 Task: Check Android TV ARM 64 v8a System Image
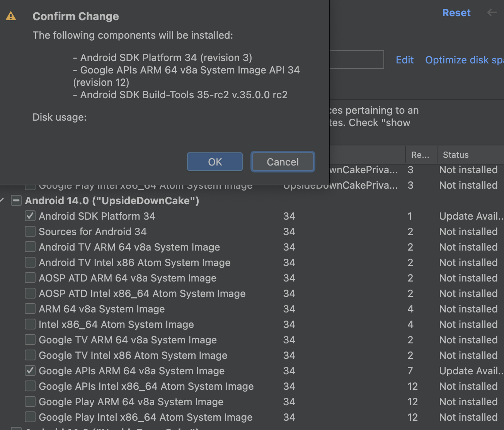tap(30, 247)
